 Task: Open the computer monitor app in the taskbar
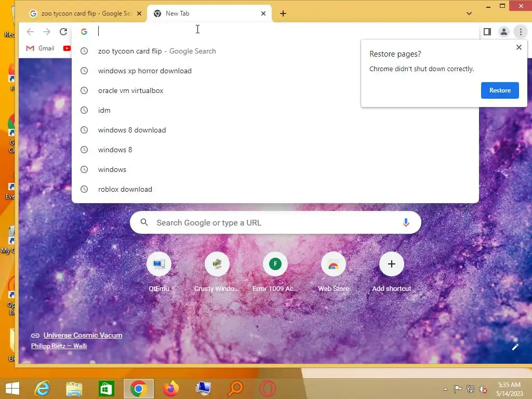203,389
